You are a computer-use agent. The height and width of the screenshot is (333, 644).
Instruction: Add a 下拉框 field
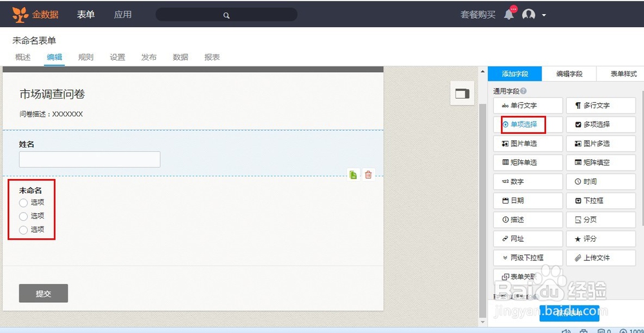point(601,201)
